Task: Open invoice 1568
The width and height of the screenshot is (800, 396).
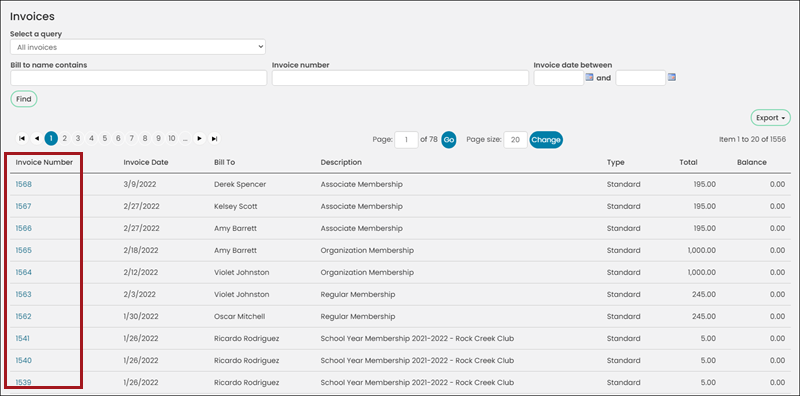Action: coord(23,184)
